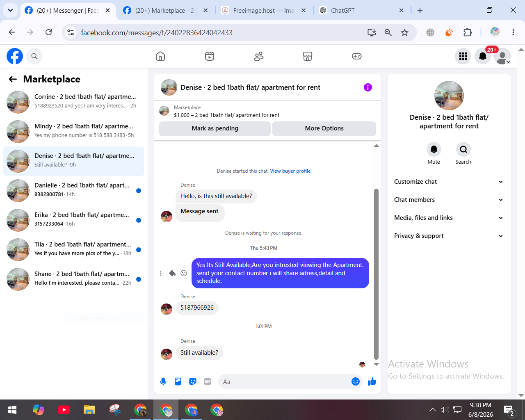Open the tab search dropdown
The width and height of the screenshot is (525, 420).
tap(10, 10)
